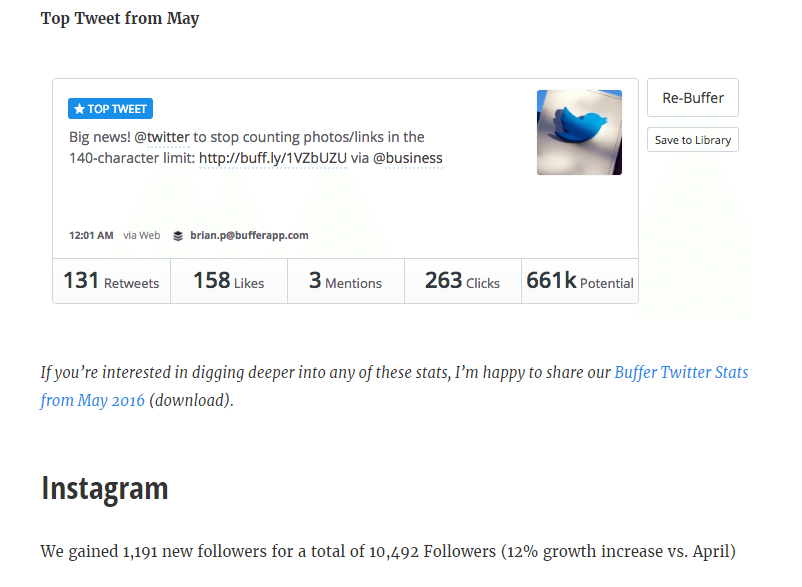Click the 12:01 AM timestamp
Screen dimensions: 802x587
click(x=91, y=235)
